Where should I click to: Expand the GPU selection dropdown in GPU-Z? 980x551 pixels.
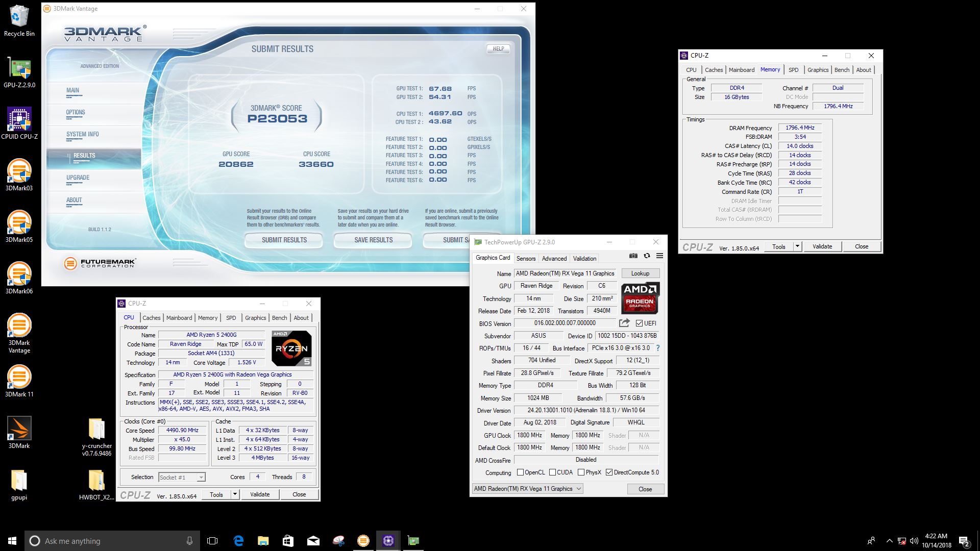578,489
